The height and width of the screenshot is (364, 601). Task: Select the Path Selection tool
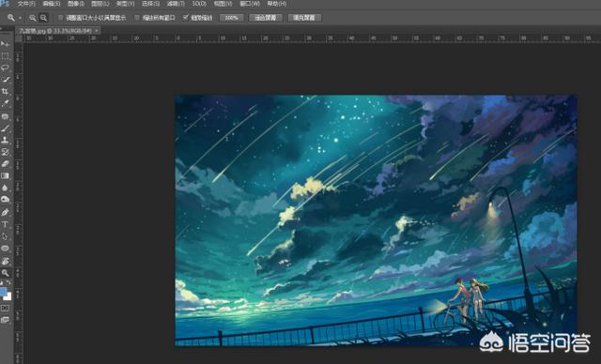(x=5, y=236)
